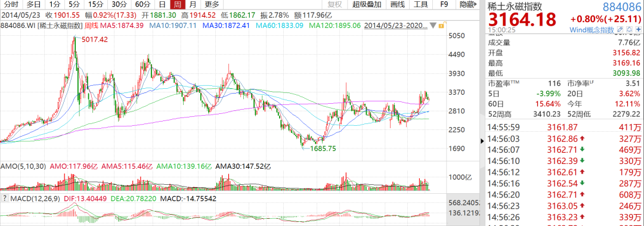Select the 15分 period tab

(95, 5)
